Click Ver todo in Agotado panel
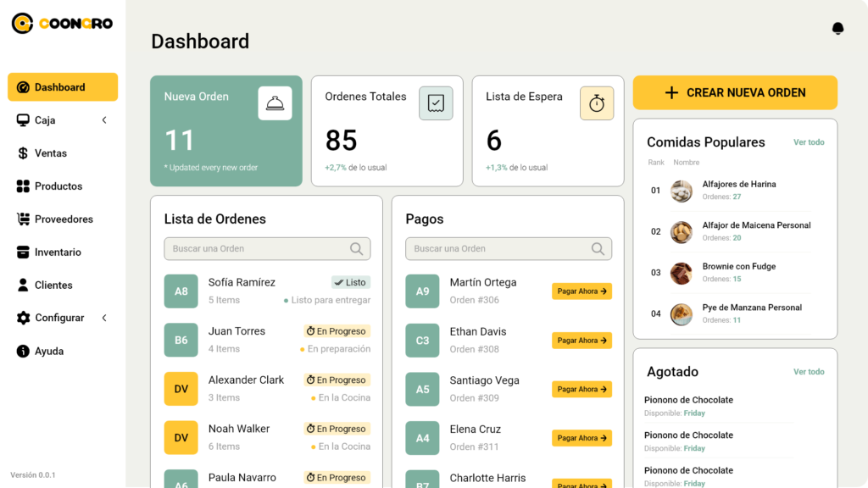 pyautogui.click(x=809, y=372)
